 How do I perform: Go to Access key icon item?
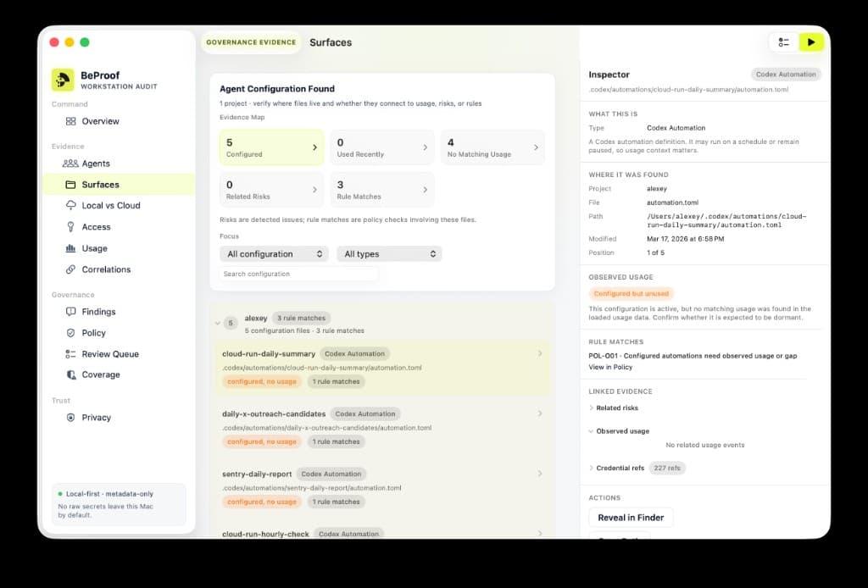click(70, 227)
